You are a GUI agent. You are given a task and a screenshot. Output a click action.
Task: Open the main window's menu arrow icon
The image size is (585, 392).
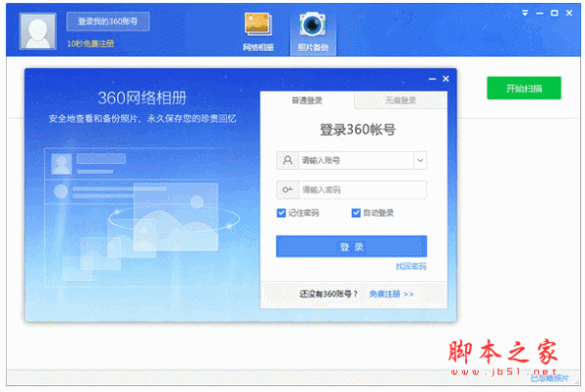[x=525, y=13]
